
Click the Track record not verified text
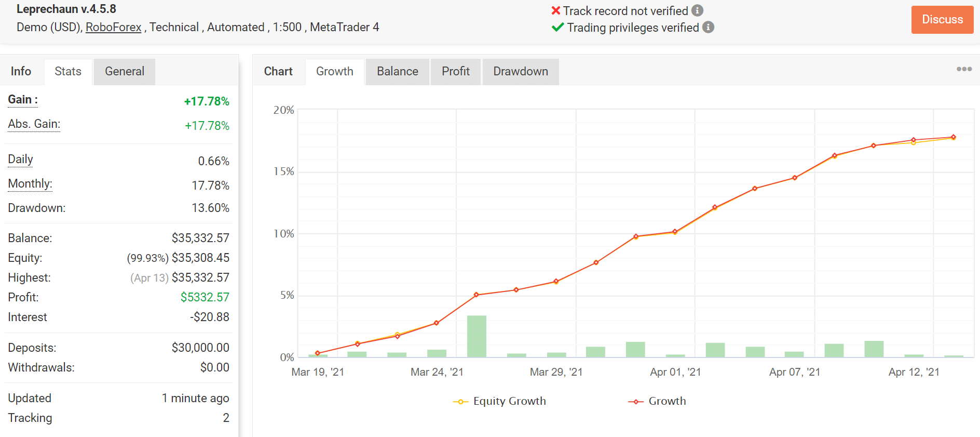click(625, 11)
